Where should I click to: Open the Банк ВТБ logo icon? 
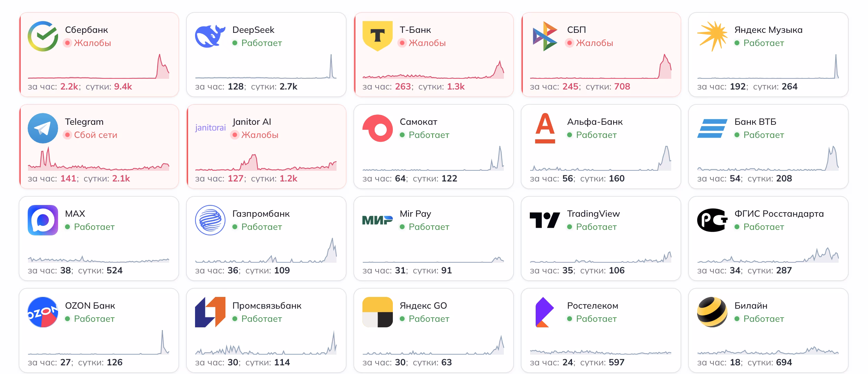tap(712, 128)
